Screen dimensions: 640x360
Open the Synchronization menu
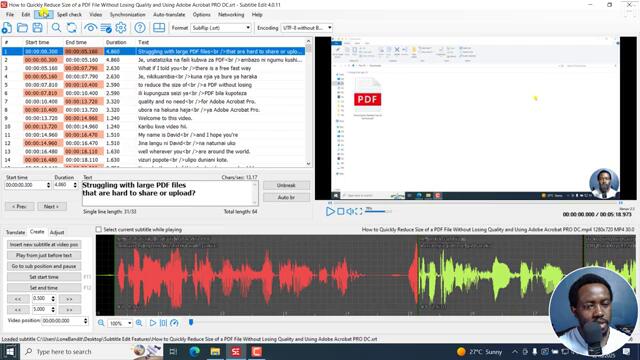click(127, 14)
